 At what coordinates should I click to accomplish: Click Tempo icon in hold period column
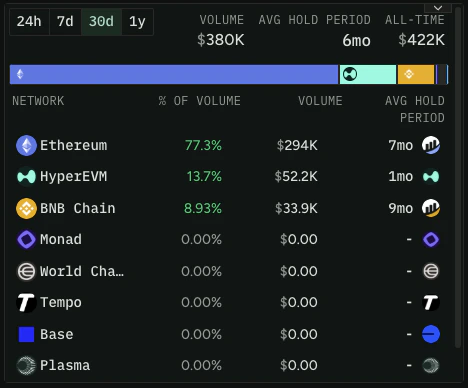click(431, 303)
